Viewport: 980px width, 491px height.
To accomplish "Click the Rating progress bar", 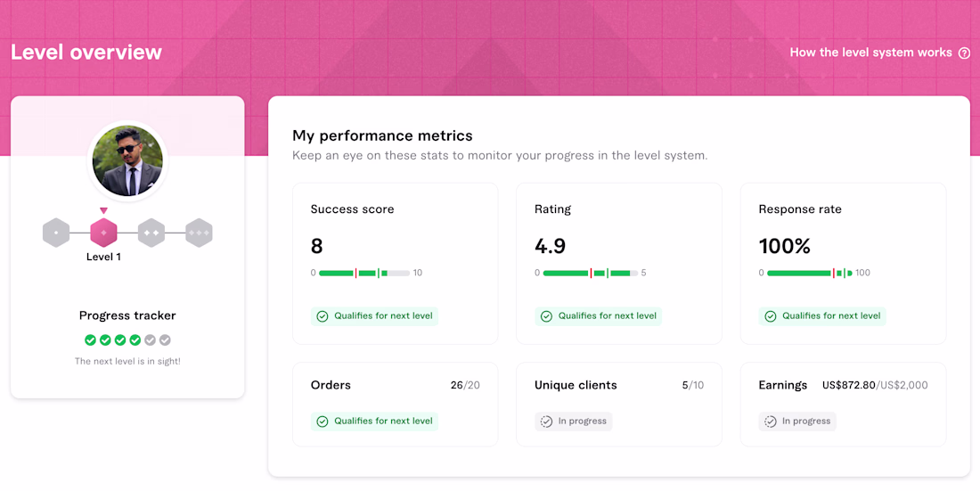I will tap(590, 274).
